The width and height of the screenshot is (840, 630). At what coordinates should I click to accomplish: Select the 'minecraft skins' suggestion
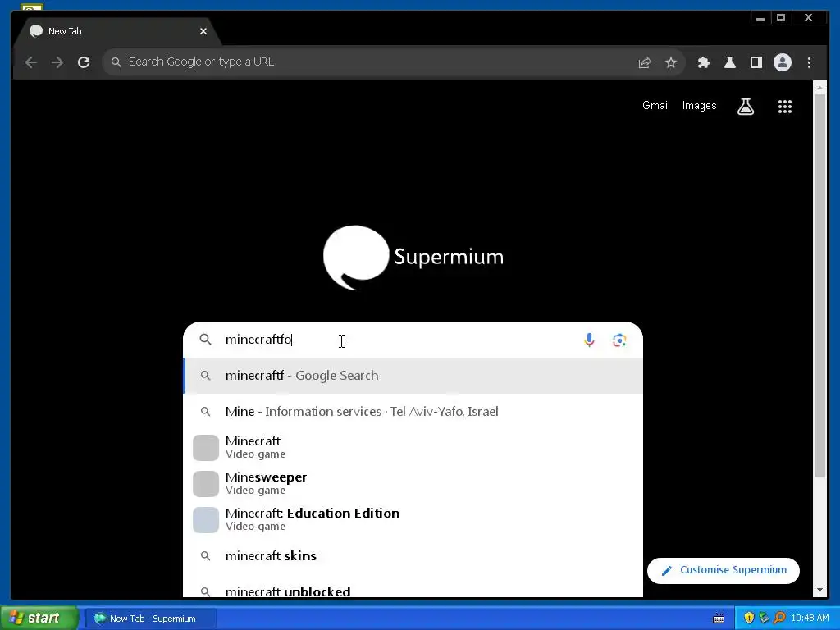(413, 556)
